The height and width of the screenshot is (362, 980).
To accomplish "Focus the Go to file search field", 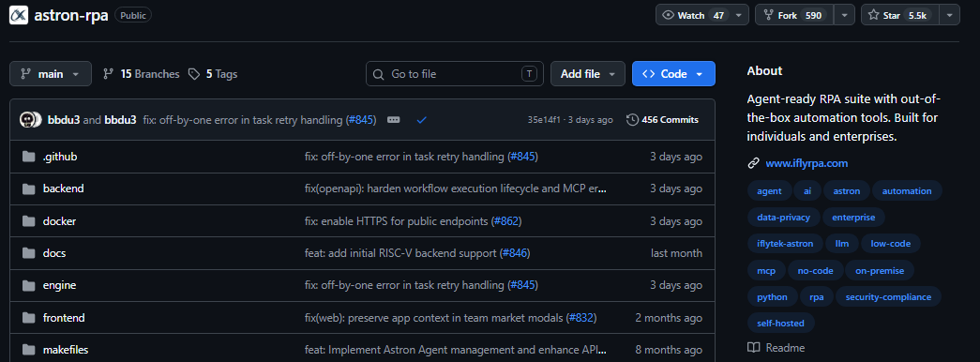I will click(455, 74).
